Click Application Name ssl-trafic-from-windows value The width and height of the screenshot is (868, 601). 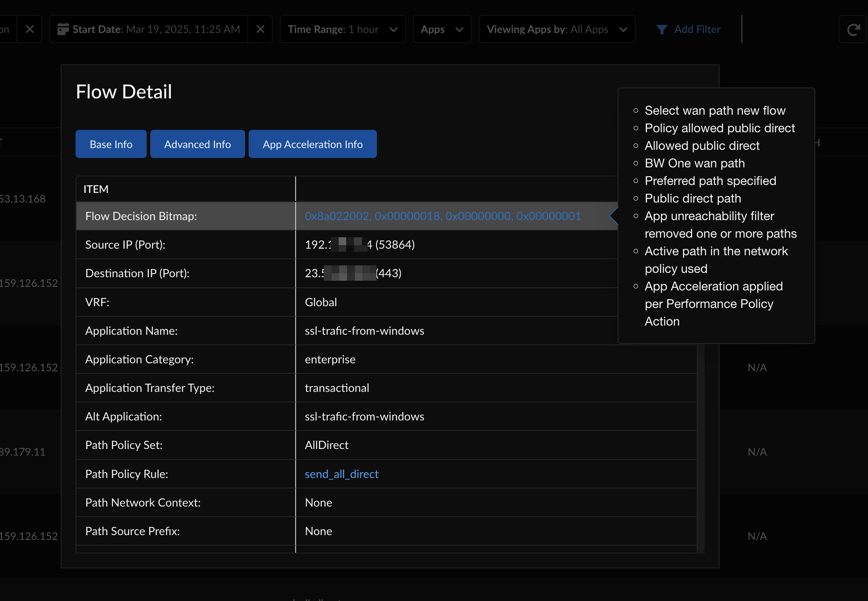pyautogui.click(x=364, y=331)
